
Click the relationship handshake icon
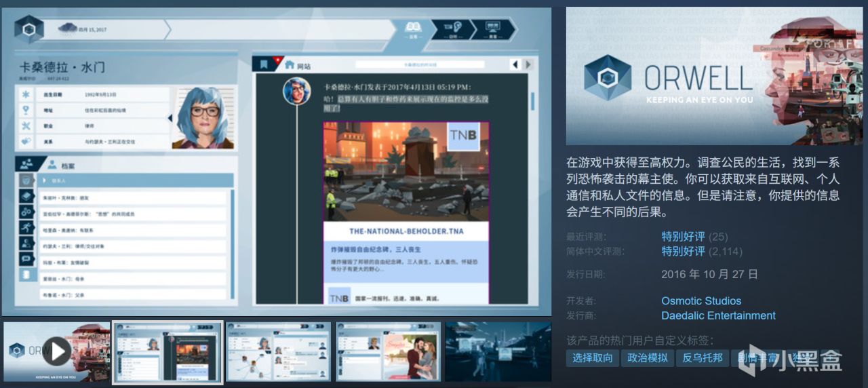26,142
